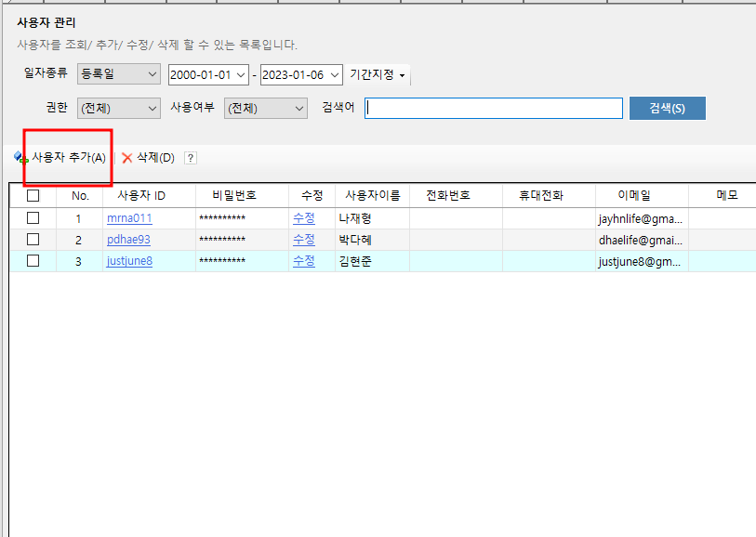Click the 메모 column header

click(723, 195)
